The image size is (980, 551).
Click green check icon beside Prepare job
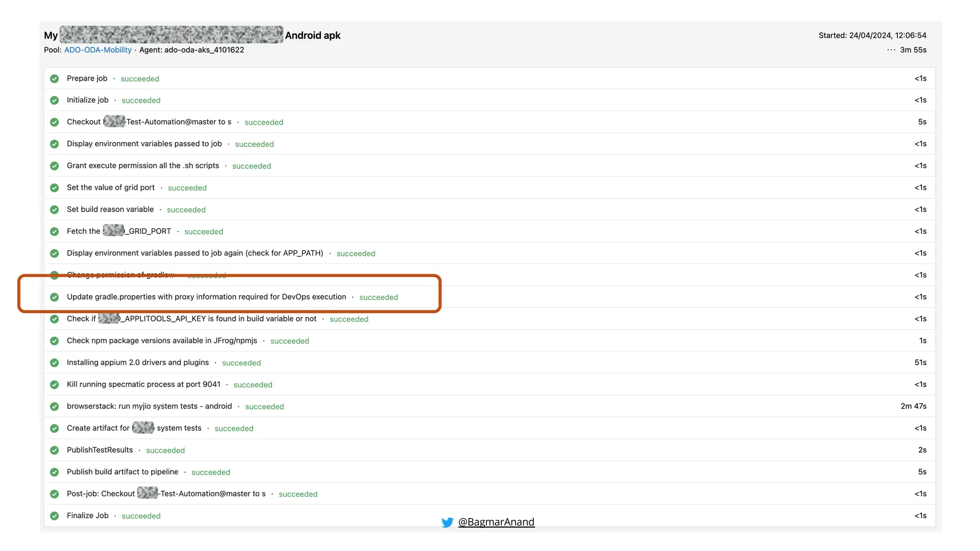click(55, 78)
